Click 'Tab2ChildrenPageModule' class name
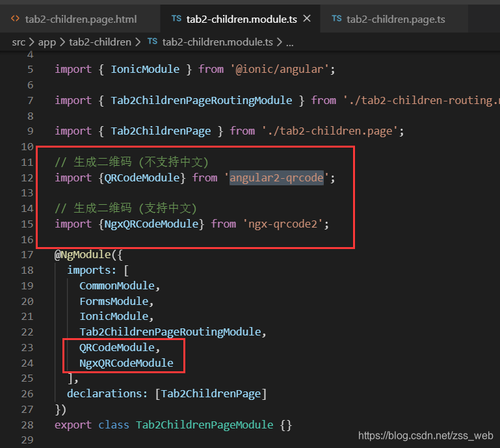 [204, 425]
